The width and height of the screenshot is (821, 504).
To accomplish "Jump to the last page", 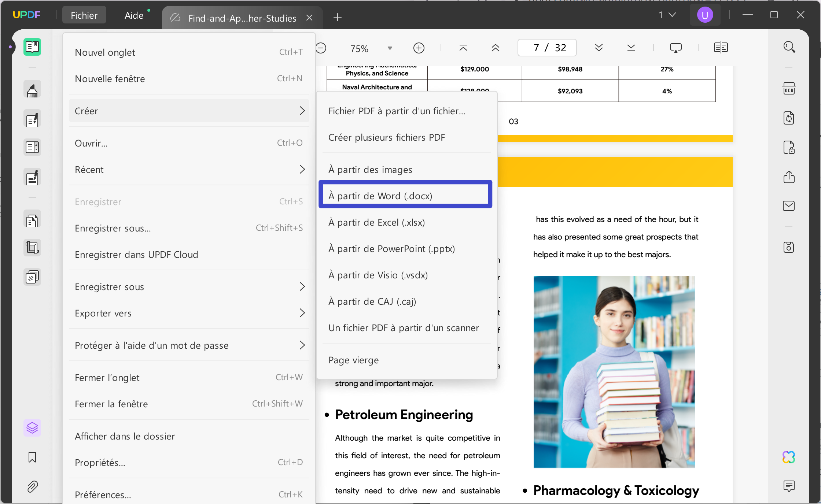I will [631, 48].
